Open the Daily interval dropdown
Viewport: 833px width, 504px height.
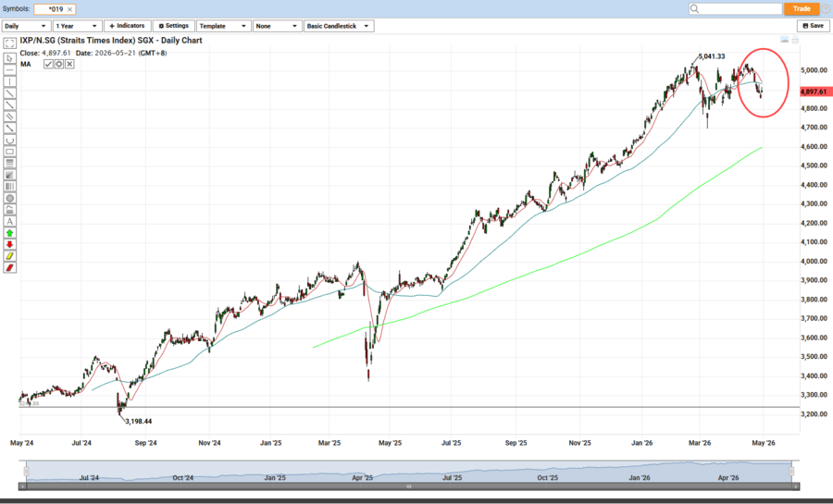[26, 26]
